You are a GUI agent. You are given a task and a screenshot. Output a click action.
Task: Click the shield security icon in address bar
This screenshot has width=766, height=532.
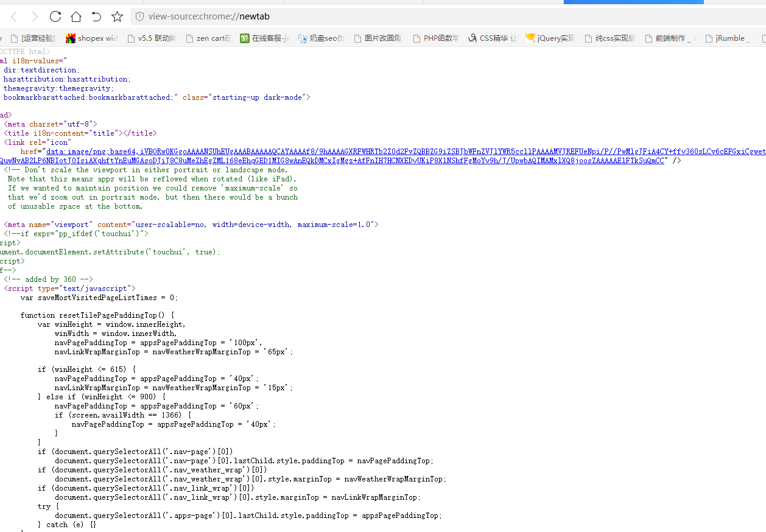pyautogui.click(x=139, y=16)
